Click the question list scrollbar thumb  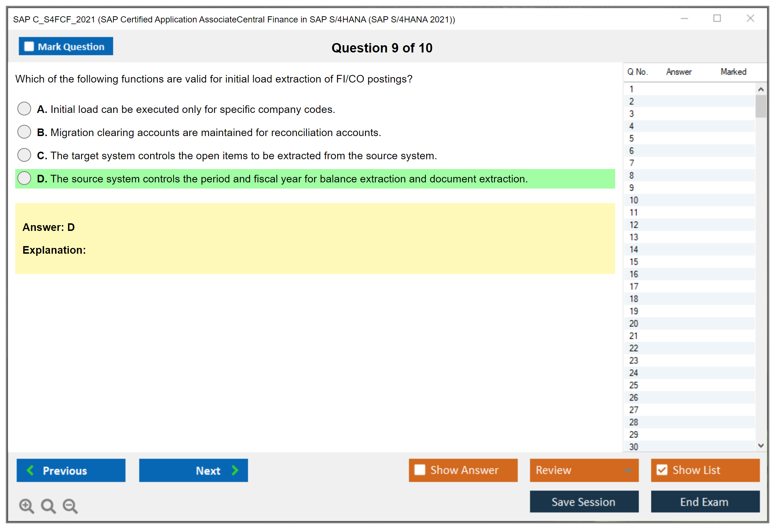[x=761, y=106]
